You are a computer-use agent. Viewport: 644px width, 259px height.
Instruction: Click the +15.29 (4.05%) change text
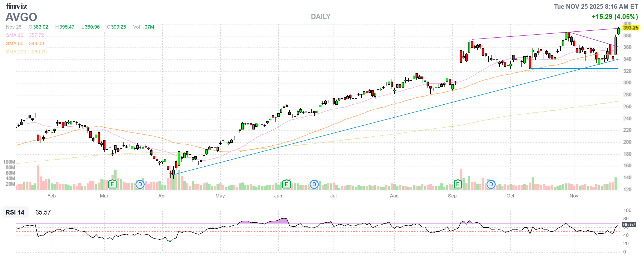[614, 17]
